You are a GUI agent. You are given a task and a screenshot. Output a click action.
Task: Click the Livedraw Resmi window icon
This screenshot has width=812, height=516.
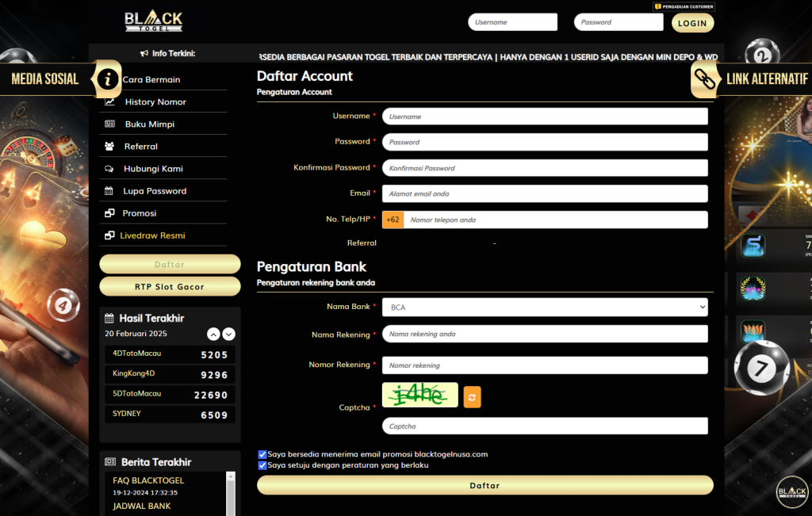[x=109, y=235]
